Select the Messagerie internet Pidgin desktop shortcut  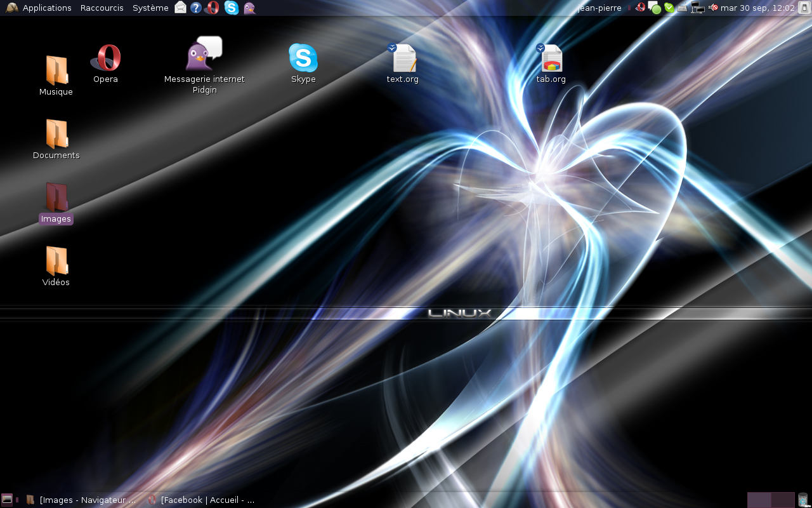[x=204, y=65]
